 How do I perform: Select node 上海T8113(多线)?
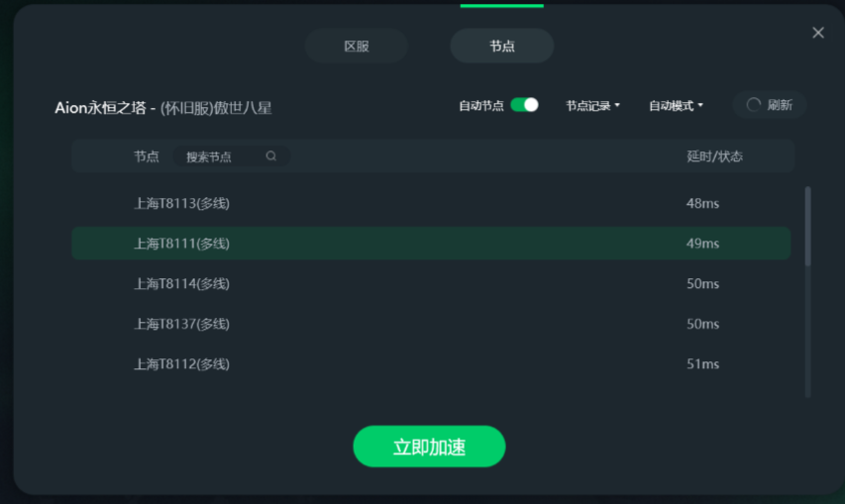tap(431, 203)
